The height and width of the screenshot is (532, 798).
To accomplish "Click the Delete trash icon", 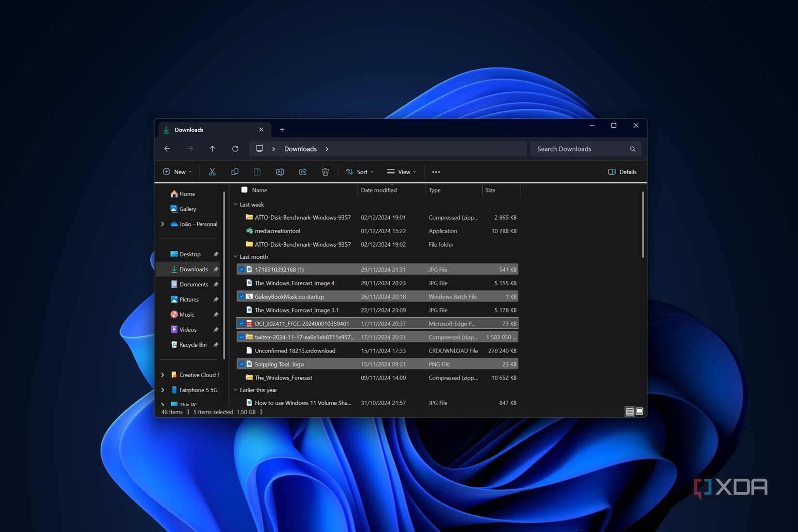I will coord(325,172).
